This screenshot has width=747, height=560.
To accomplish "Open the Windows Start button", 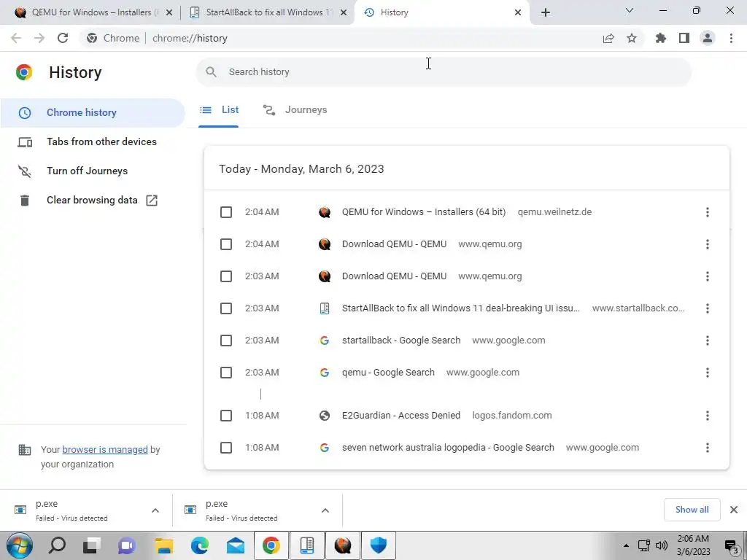I will pyautogui.click(x=19, y=545).
